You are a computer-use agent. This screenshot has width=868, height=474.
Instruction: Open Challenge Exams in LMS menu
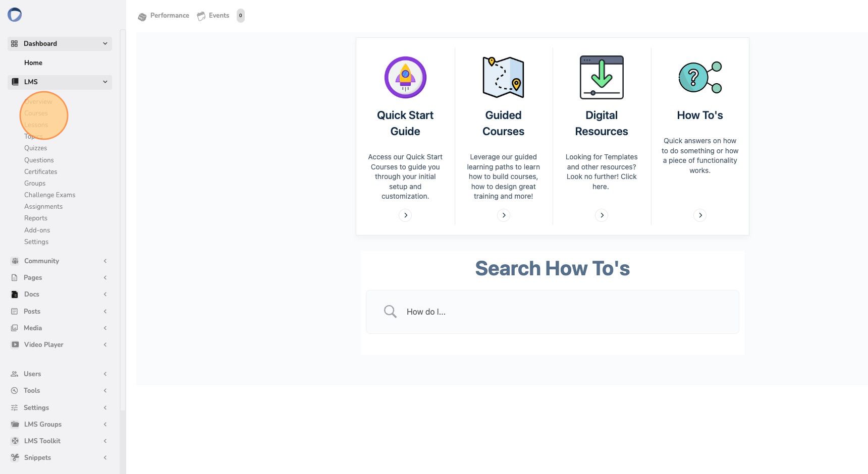click(x=49, y=195)
